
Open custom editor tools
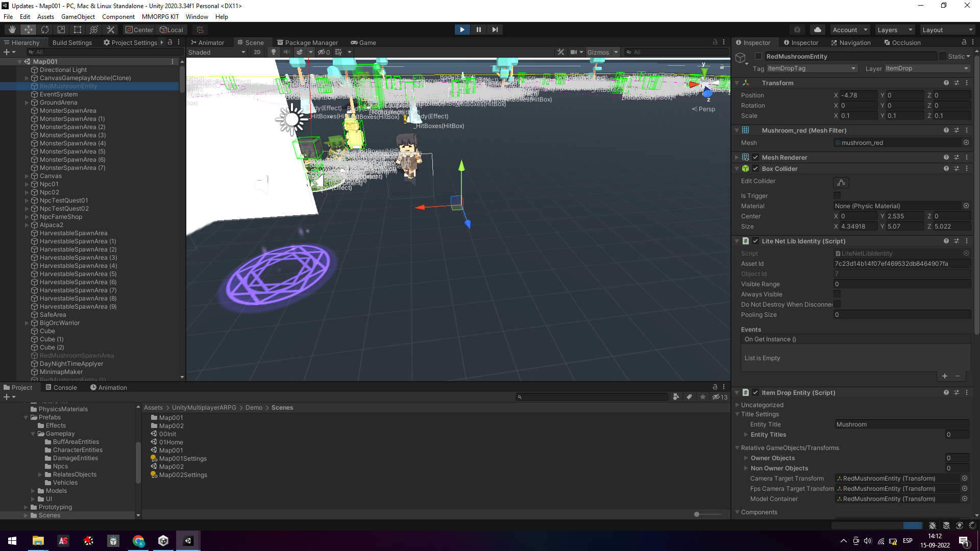(110, 30)
